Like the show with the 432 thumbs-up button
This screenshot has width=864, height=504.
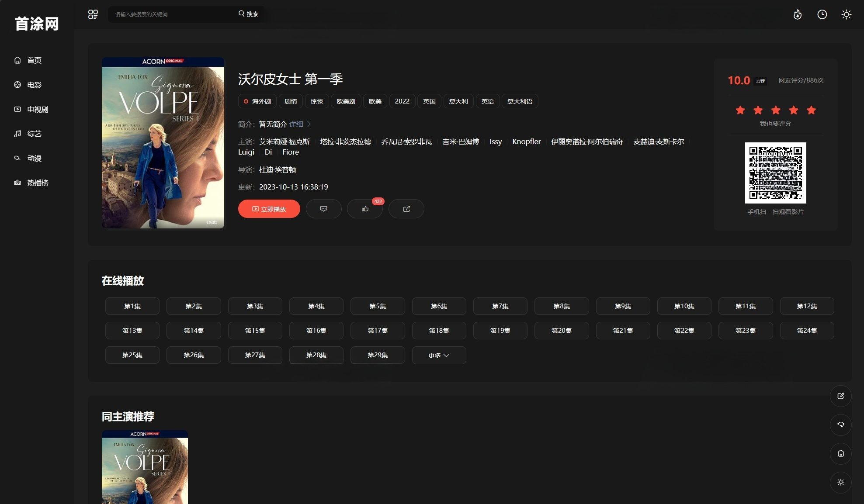365,209
